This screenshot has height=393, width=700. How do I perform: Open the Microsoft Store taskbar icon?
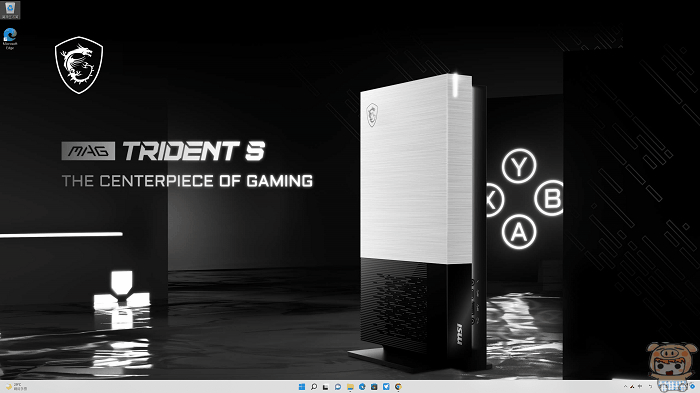click(x=374, y=387)
